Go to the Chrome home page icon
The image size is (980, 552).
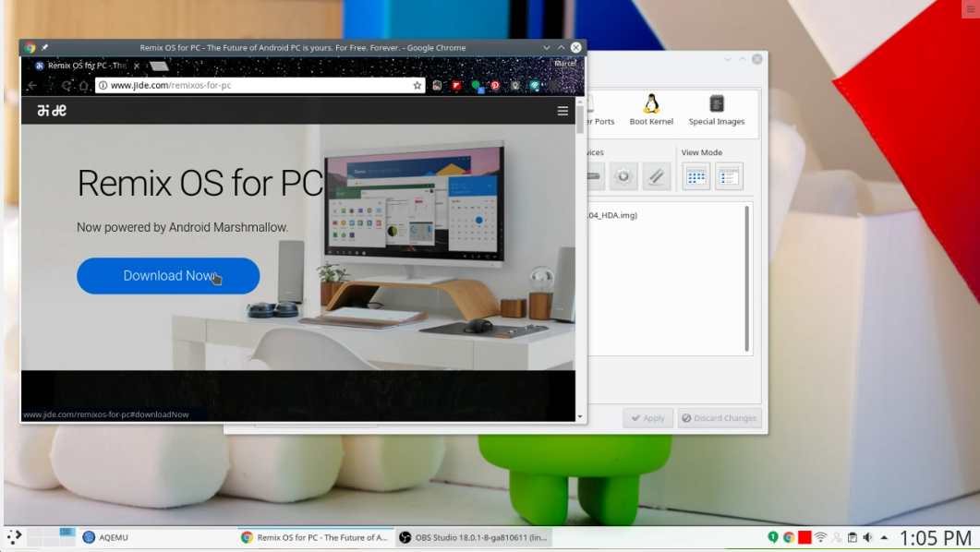[83, 86]
